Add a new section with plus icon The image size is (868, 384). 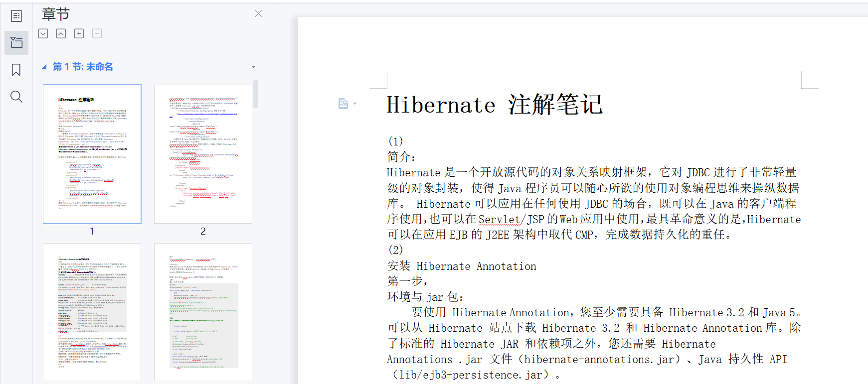tap(79, 33)
